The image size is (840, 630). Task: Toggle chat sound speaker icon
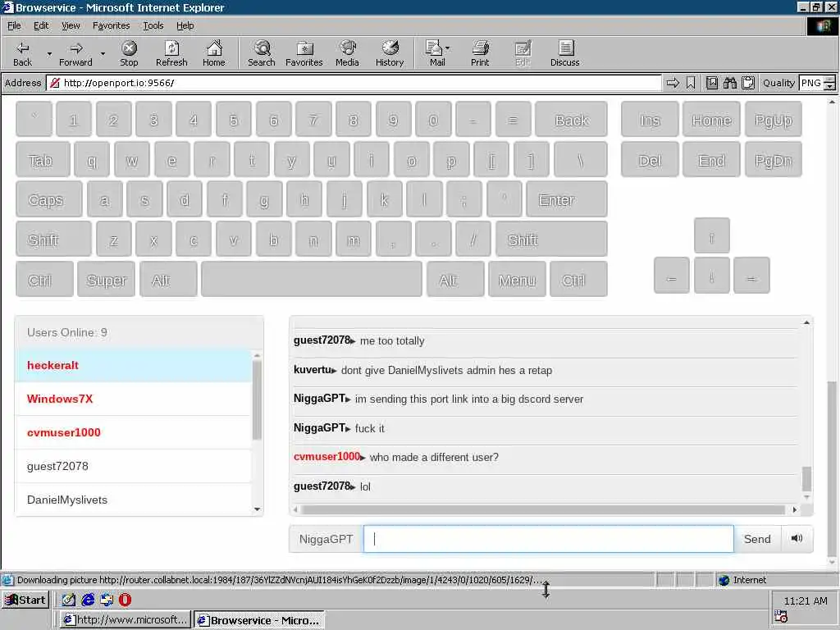click(797, 538)
